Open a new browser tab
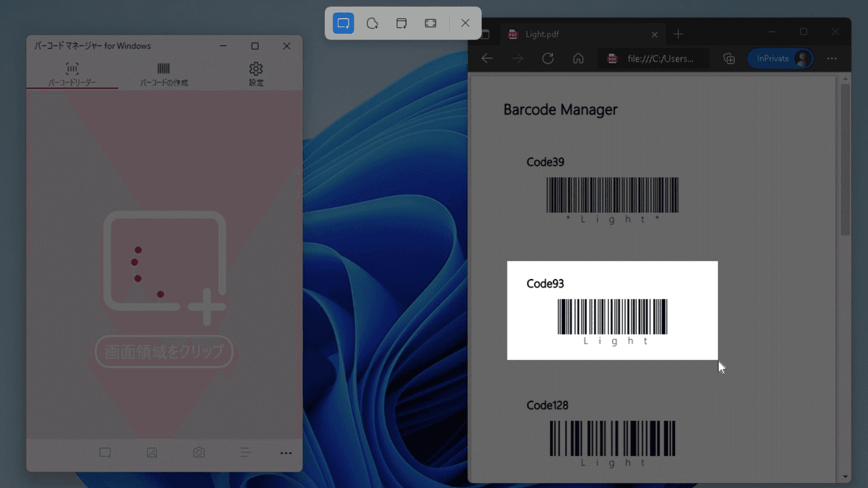The image size is (868, 488). (678, 35)
